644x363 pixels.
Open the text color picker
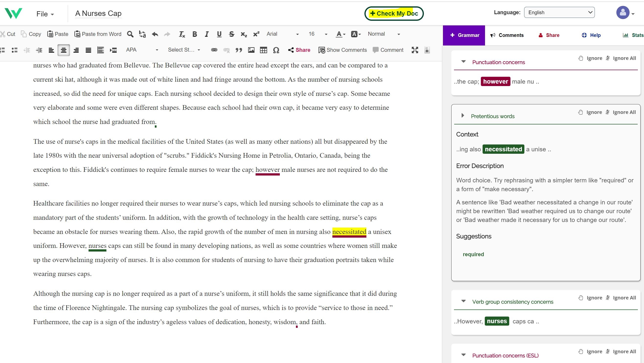(340, 34)
